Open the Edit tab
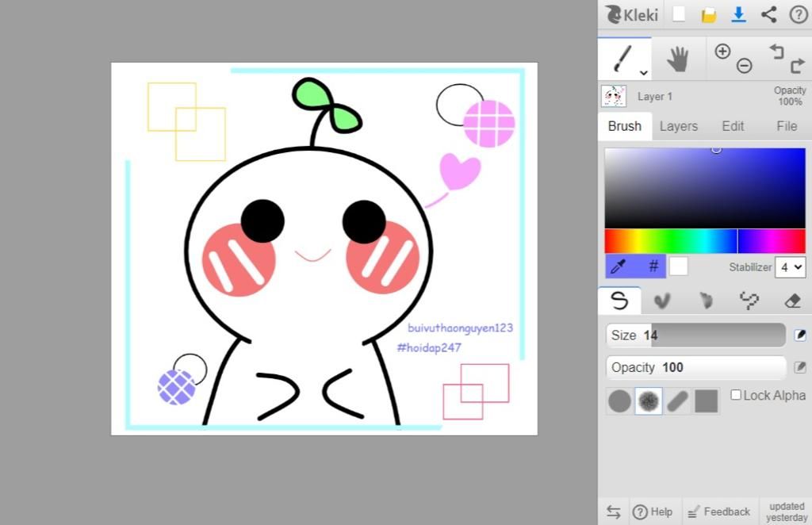Screen dimensions: 812x525 [x=733, y=126]
